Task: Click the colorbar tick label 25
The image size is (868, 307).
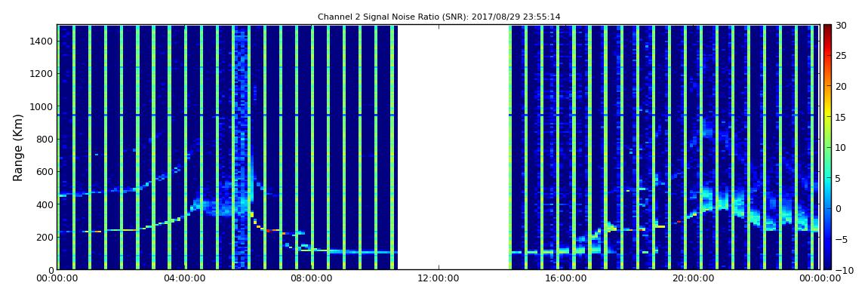Action: (840, 55)
